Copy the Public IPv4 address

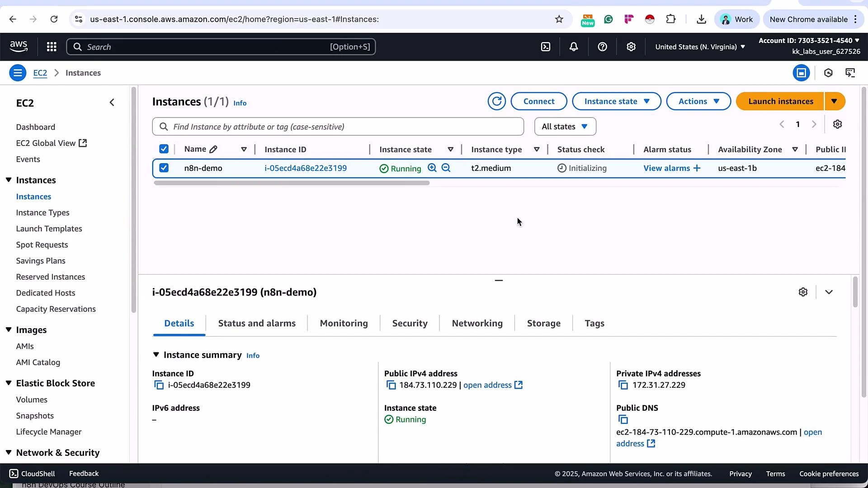[x=391, y=385]
